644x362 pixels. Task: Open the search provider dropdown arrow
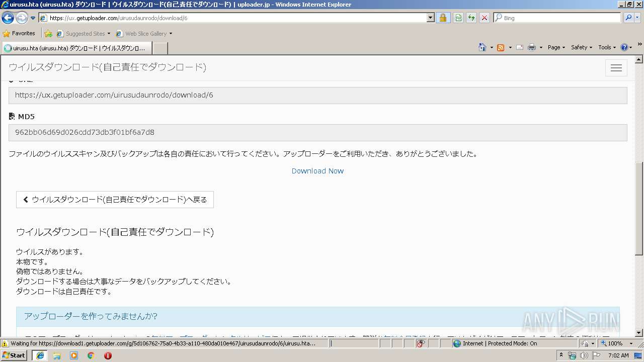click(638, 18)
